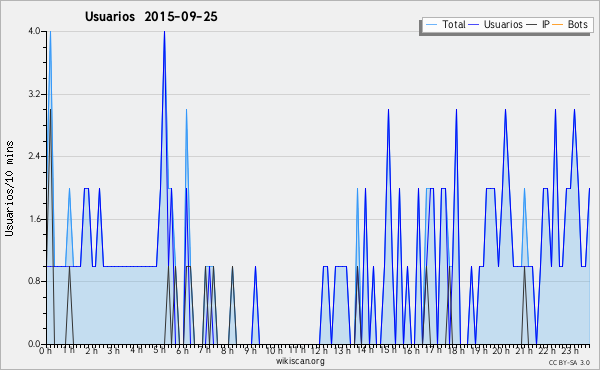Click the CC BY-SA 3.0 license text
Screen dimensions: 600x370
(x=569, y=363)
